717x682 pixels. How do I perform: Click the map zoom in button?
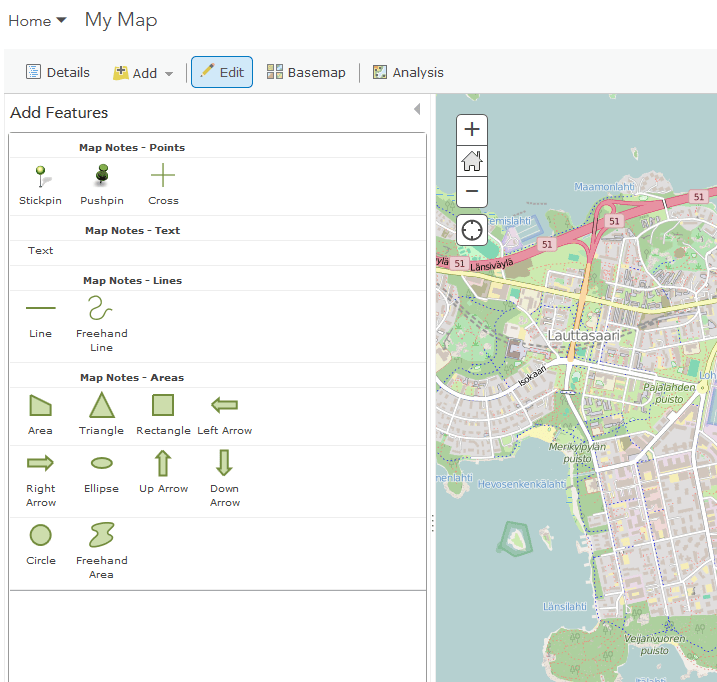(472, 129)
